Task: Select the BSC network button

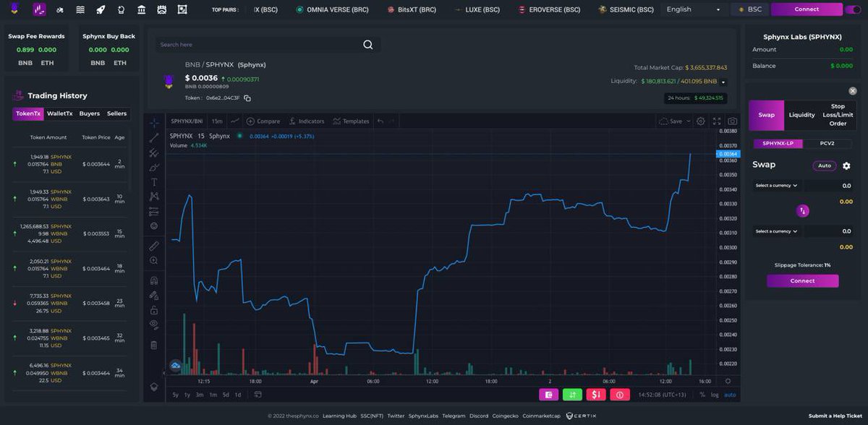Action: [x=749, y=9]
